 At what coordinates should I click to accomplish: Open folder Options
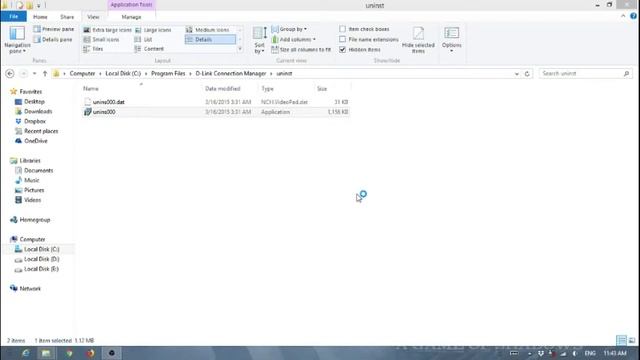coord(451,40)
